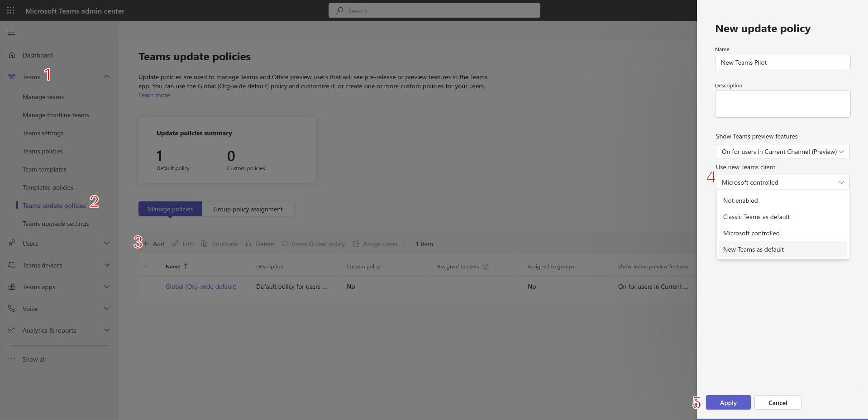The width and height of the screenshot is (868, 420).
Task: Toggle the select-all checkmark in table header
Action: tap(146, 267)
